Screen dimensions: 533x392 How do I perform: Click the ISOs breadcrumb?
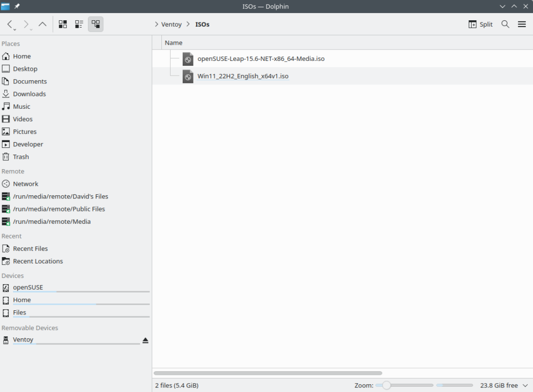202,24
